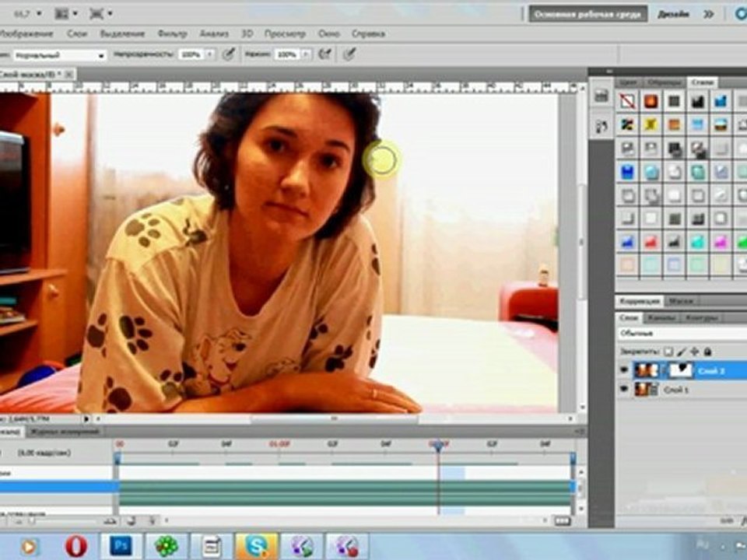
Task: Open the layer blend mode dropdown 'Обычные'
Action: 682,334
